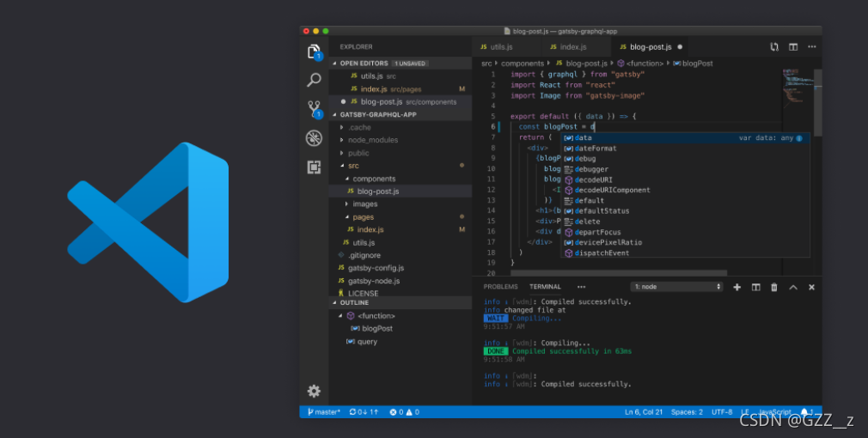Open index.js under pages folder
This screenshot has width=868, height=438.
click(x=400, y=229)
